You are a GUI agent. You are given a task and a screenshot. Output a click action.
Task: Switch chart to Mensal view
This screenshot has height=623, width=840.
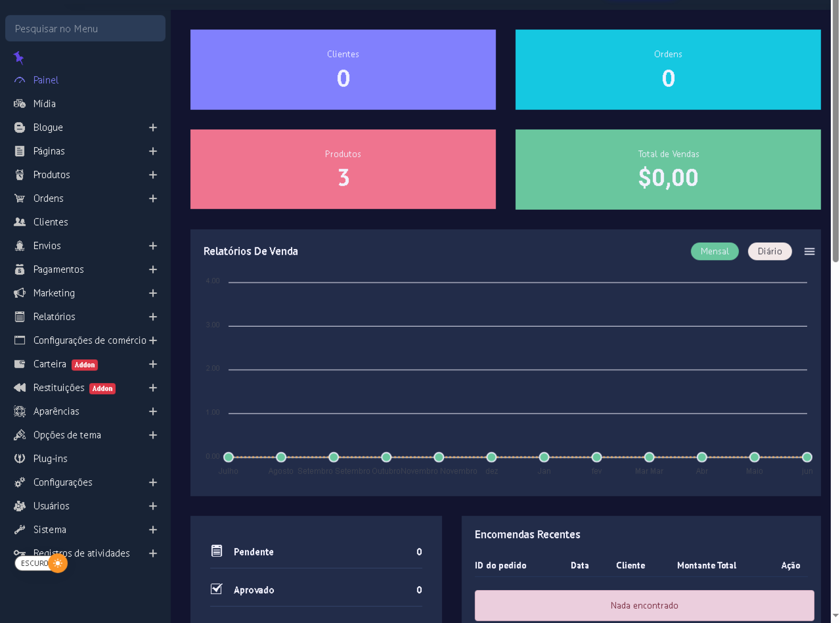714,251
